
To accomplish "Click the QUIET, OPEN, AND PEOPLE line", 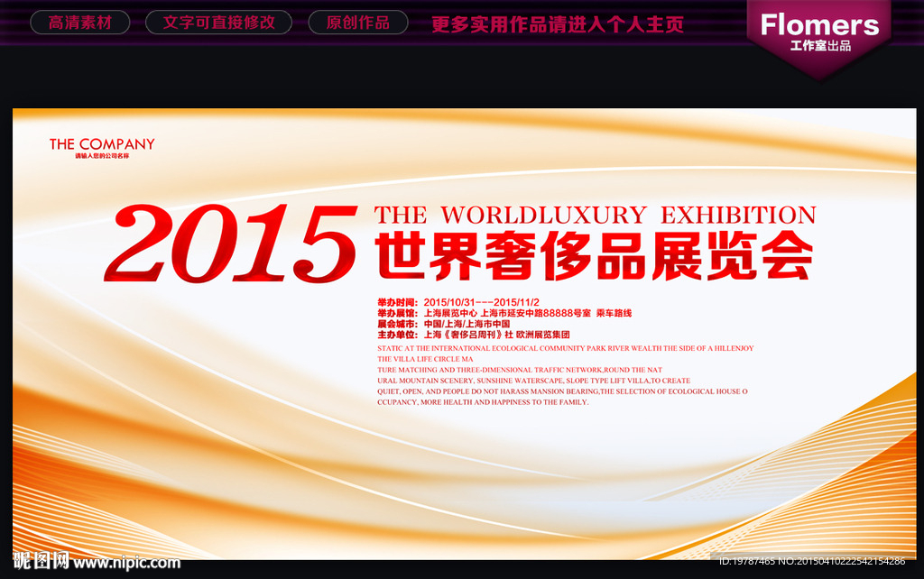I will pos(563,391).
